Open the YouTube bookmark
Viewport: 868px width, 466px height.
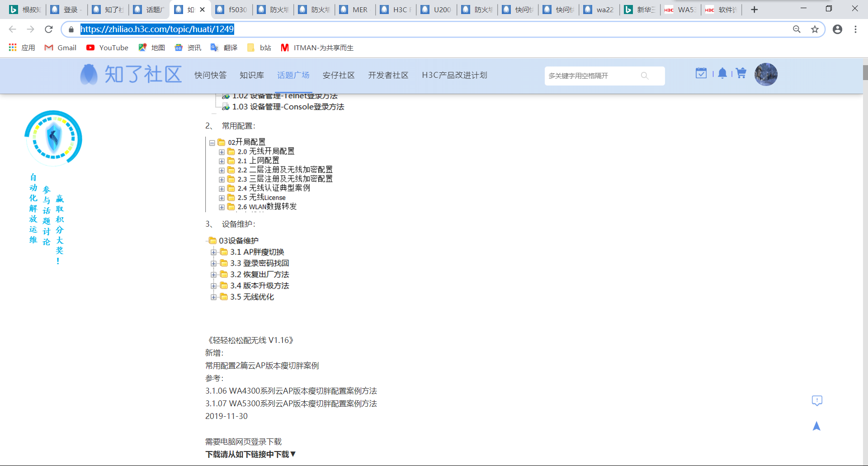pos(107,48)
